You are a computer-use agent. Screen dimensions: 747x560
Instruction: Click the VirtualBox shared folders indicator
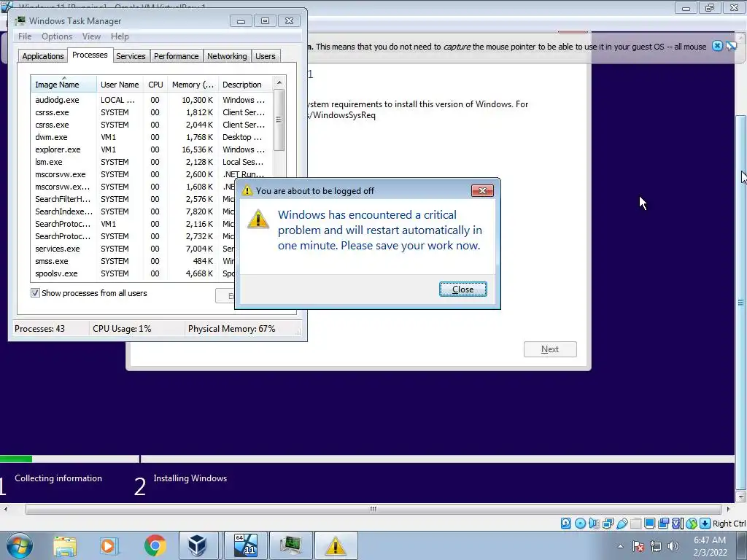(x=636, y=524)
